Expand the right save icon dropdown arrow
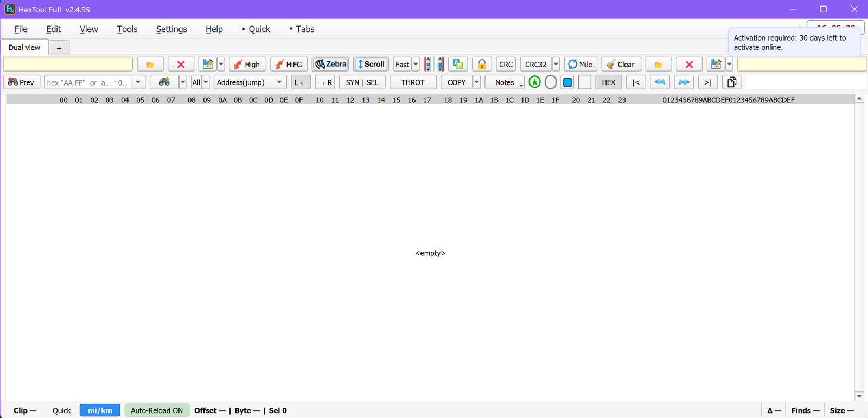The image size is (868, 418). click(729, 65)
